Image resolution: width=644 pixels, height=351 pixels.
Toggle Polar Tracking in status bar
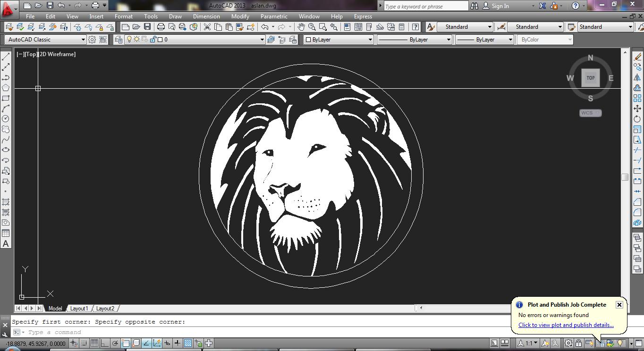(115, 343)
